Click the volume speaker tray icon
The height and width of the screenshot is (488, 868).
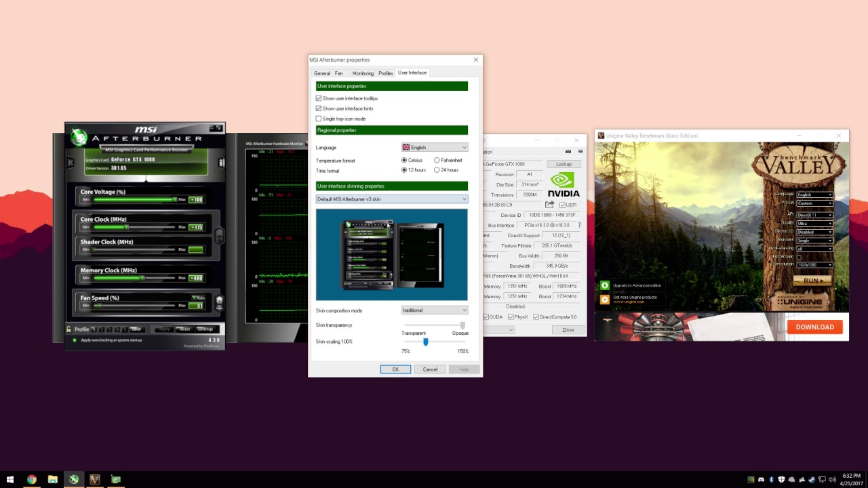pyautogui.click(x=833, y=480)
